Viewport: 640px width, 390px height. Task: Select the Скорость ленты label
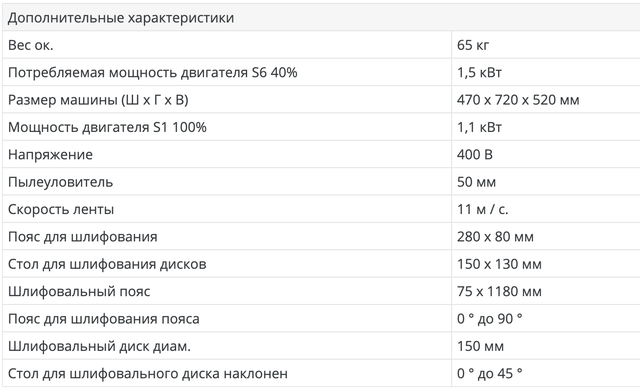(x=61, y=209)
